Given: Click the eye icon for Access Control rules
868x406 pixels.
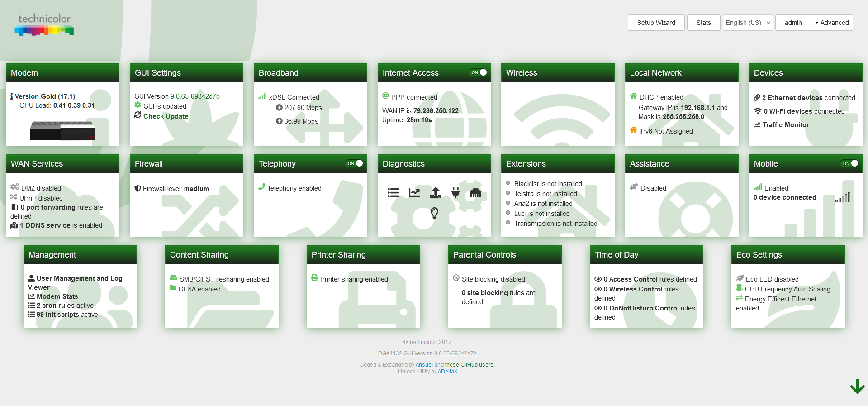Looking at the screenshot, I should pyautogui.click(x=598, y=279).
